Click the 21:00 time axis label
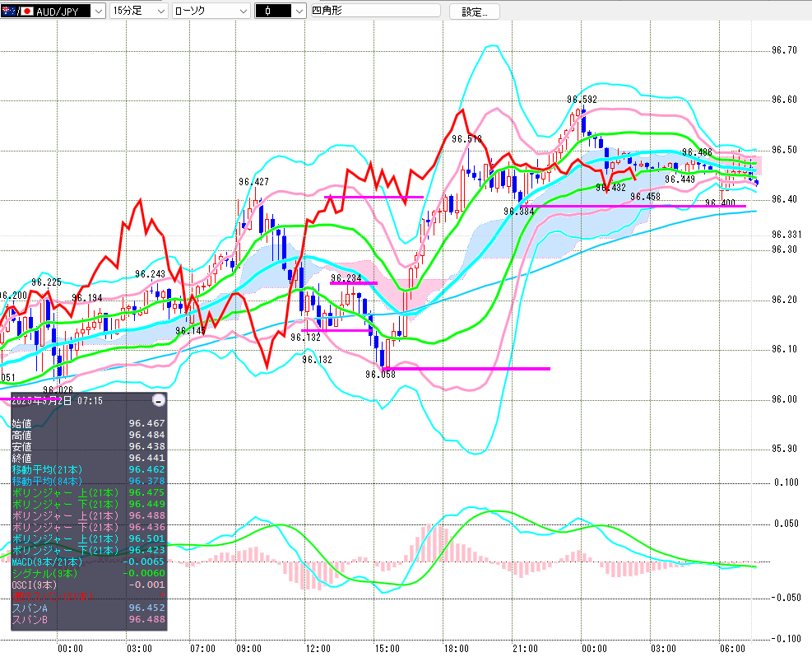The image size is (812, 657). tap(525, 649)
